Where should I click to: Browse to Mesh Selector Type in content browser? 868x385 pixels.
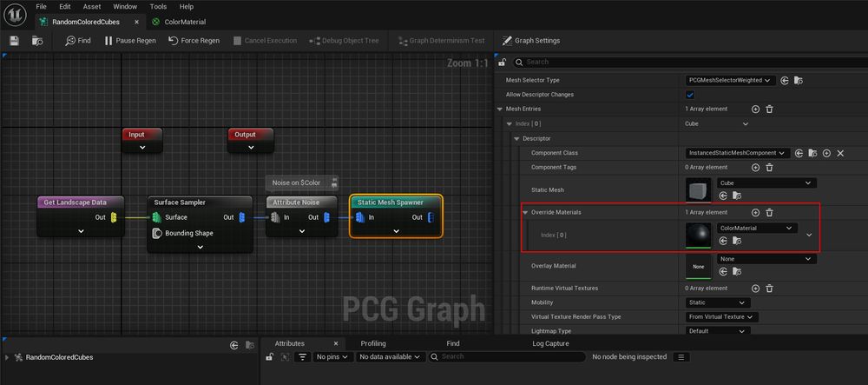[x=799, y=80]
